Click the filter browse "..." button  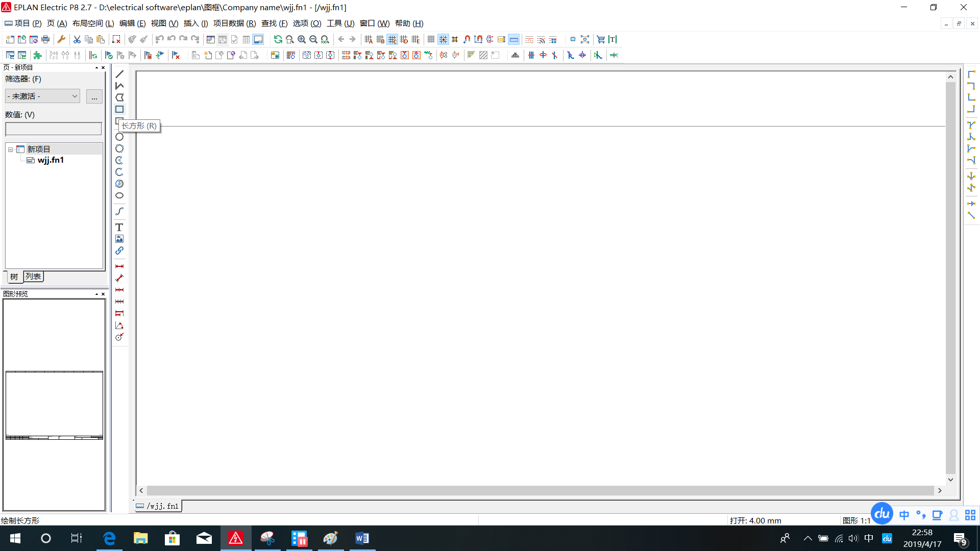click(94, 96)
